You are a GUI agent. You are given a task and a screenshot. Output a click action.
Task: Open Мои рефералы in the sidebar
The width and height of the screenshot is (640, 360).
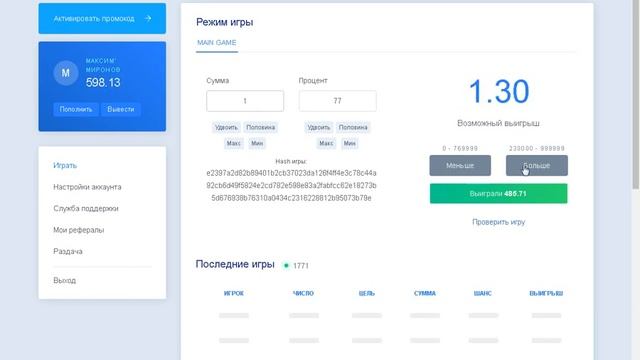click(x=78, y=230)
